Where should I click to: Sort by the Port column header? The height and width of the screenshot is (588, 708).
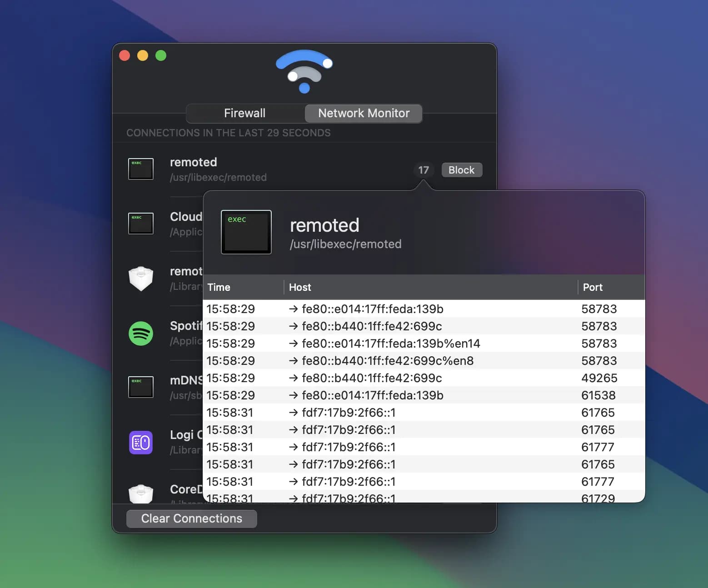[x=611, y=287]
